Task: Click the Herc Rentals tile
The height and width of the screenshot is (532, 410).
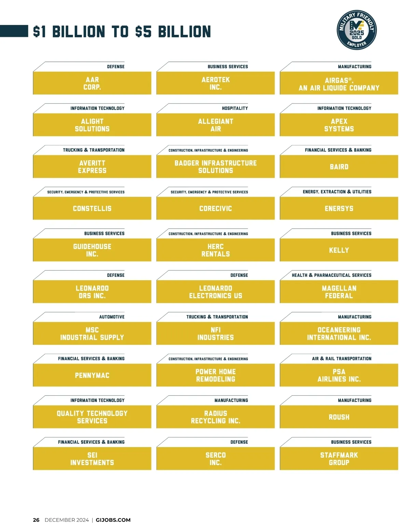Action: pyautogui.click(x=216, y=250)
